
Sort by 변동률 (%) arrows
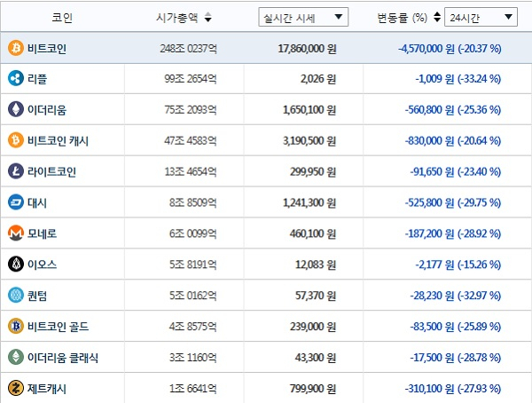[x=437, y=17]
